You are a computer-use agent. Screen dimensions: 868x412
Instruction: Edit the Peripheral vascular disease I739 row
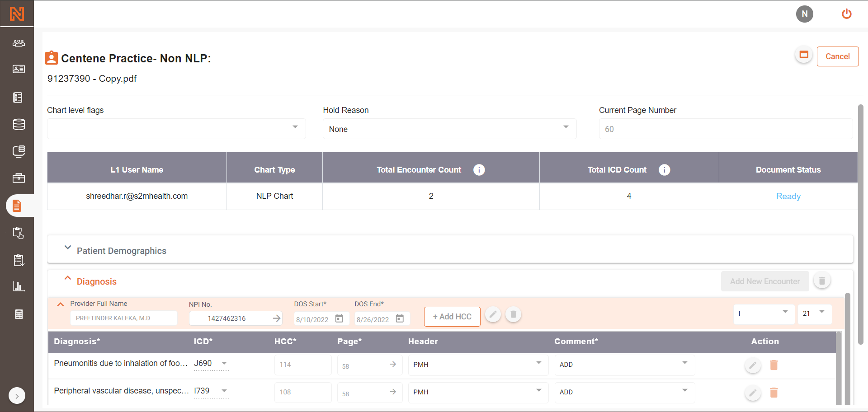(x=753, y=393)
